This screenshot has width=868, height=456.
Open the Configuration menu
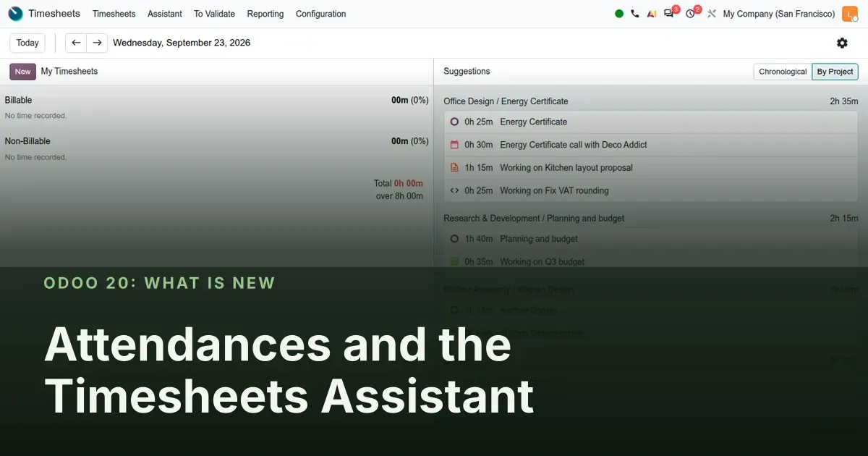point(320,14)
